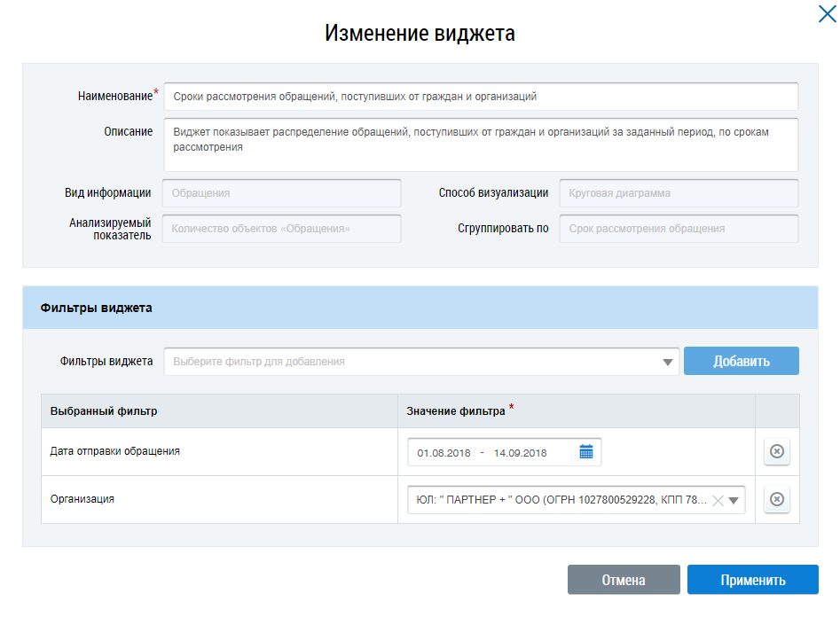This screenshot has width=840, height=625.
Task: Remove the 'Дата отправки обращения' filter
Action: click(x=776, y=452)
